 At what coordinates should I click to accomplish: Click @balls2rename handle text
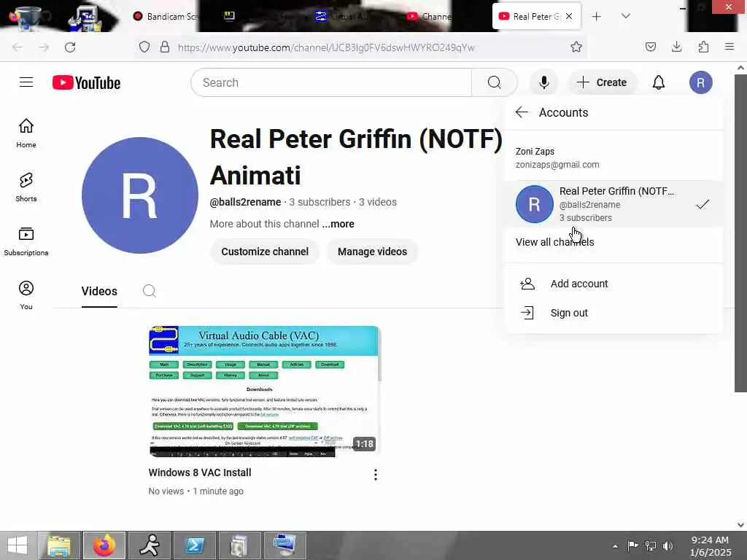245,202
